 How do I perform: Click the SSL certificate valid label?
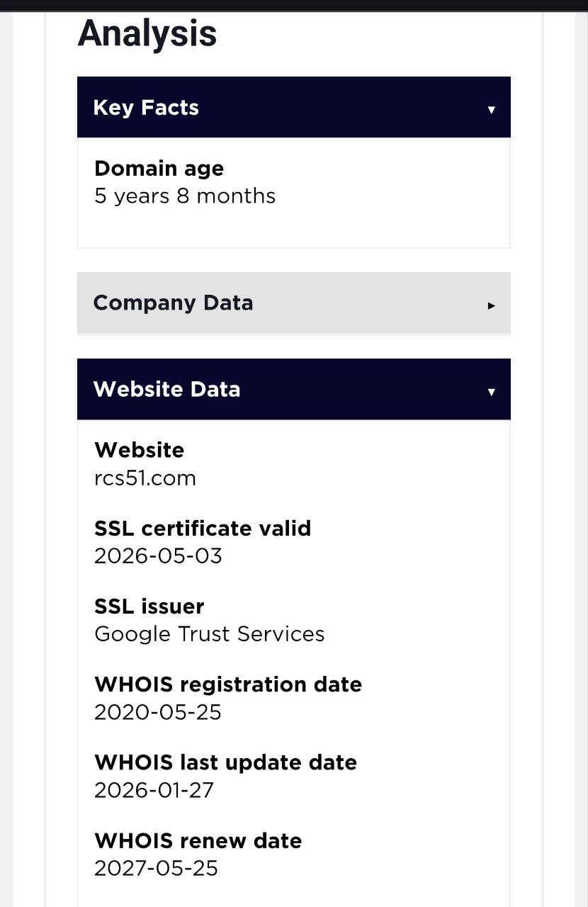click(203, 529)
